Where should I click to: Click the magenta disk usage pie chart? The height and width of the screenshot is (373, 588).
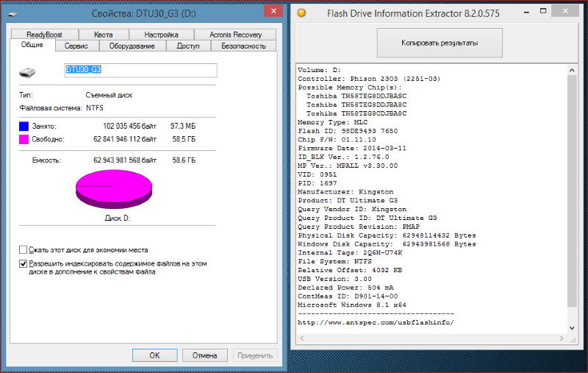pyautogui.click(x=114, y=189)
